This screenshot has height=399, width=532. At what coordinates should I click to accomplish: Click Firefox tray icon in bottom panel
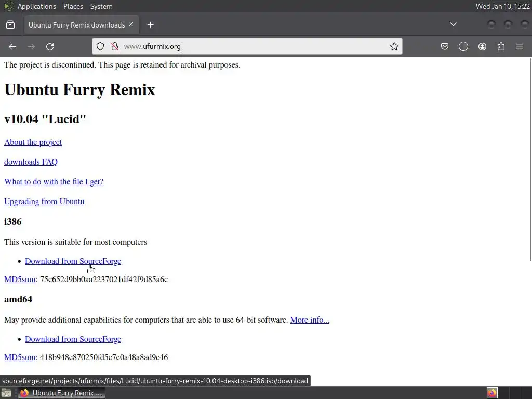click(x=492, y=393)
